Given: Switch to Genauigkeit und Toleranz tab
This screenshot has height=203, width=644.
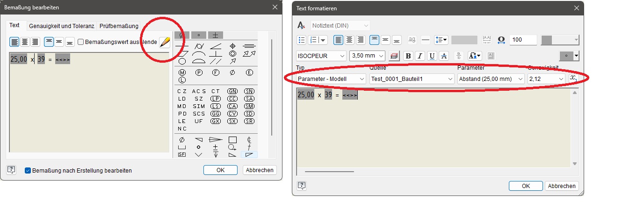Looking at the screenshot, I should tap(62, 26).
